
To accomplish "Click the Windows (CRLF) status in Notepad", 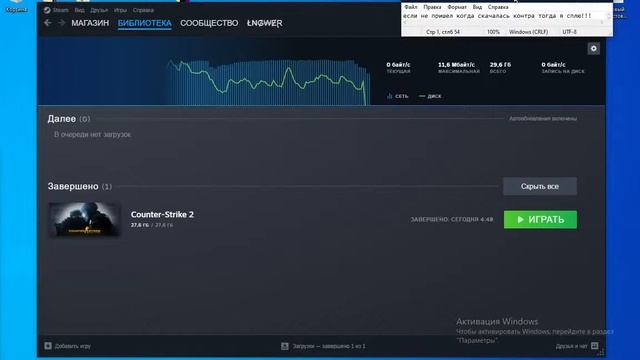I will tap(528, 32).
